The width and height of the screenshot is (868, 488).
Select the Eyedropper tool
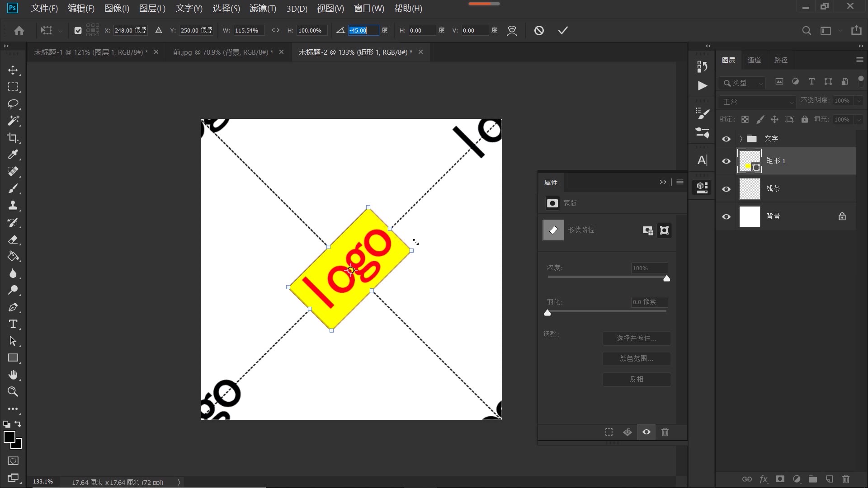coord(13,155)
